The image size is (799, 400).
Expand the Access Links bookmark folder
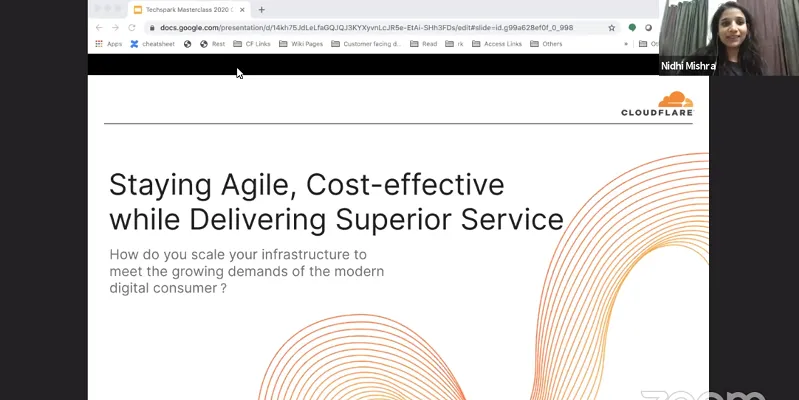point(501,44)
